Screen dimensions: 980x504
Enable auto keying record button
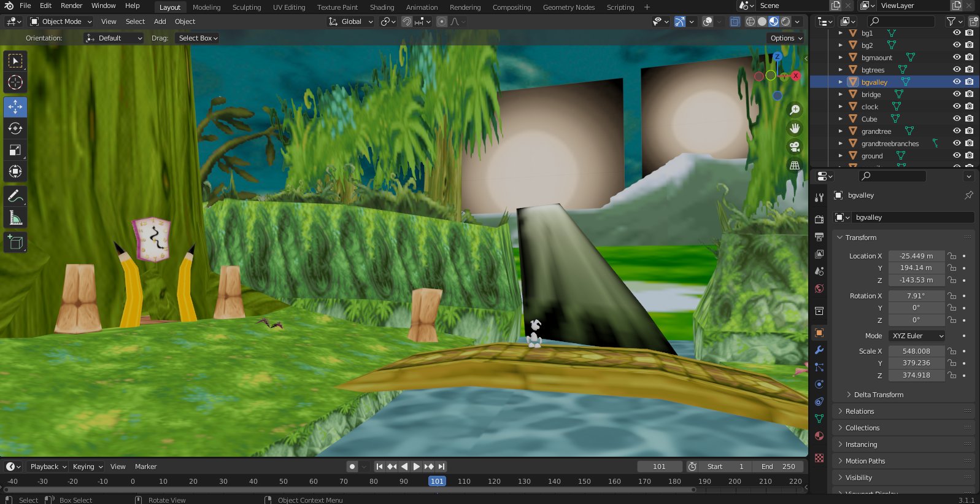tap(352, 467)
